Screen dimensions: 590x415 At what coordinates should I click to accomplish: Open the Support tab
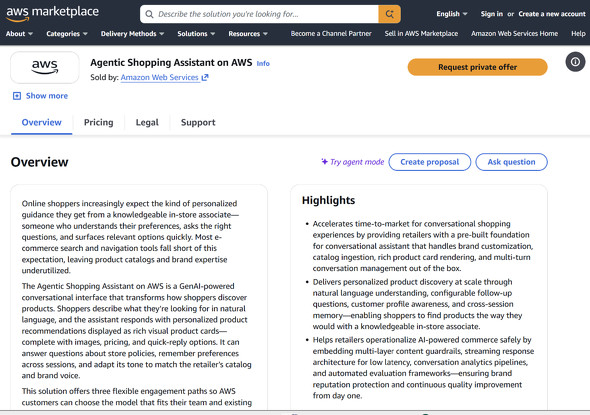coord(198,123)
